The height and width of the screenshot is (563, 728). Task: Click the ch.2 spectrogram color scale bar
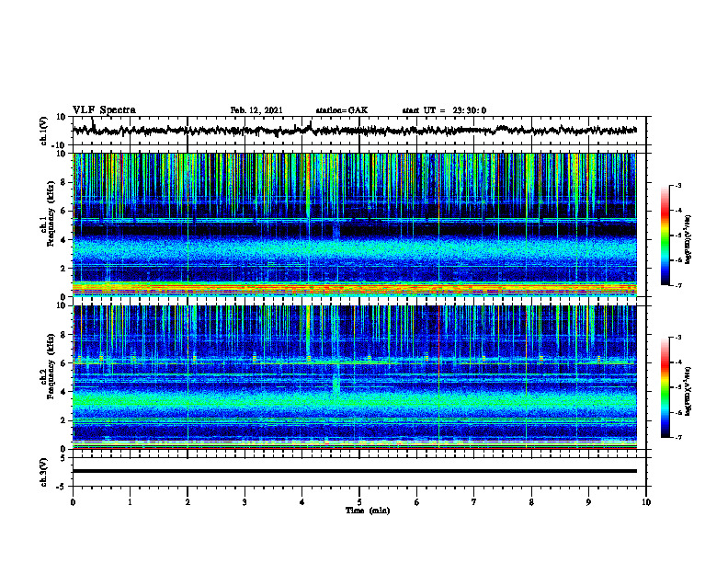tap(665, 387)
